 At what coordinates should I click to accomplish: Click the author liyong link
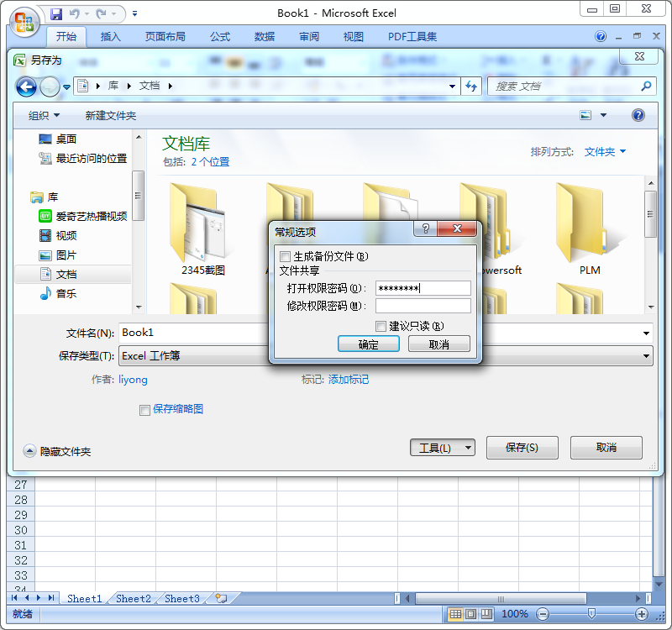click(133, 380)
